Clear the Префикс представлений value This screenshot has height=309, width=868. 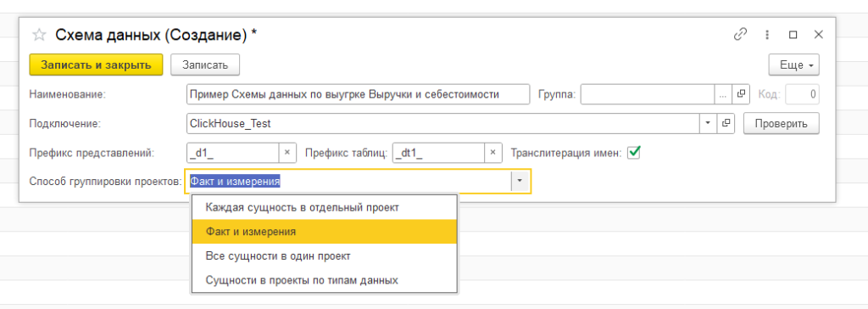pos(287,153)
